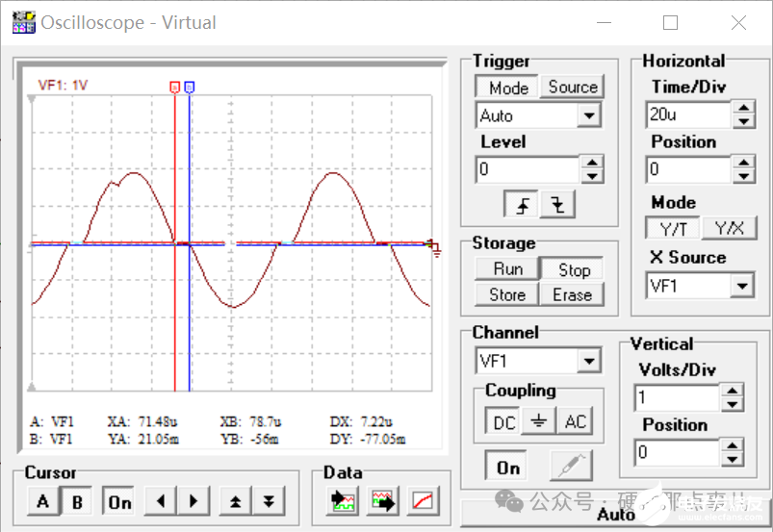Image resolution: width=773 pixels, height=532 pixels.
Task: Decrease the trigger Level value
Action: coord(592,176)
